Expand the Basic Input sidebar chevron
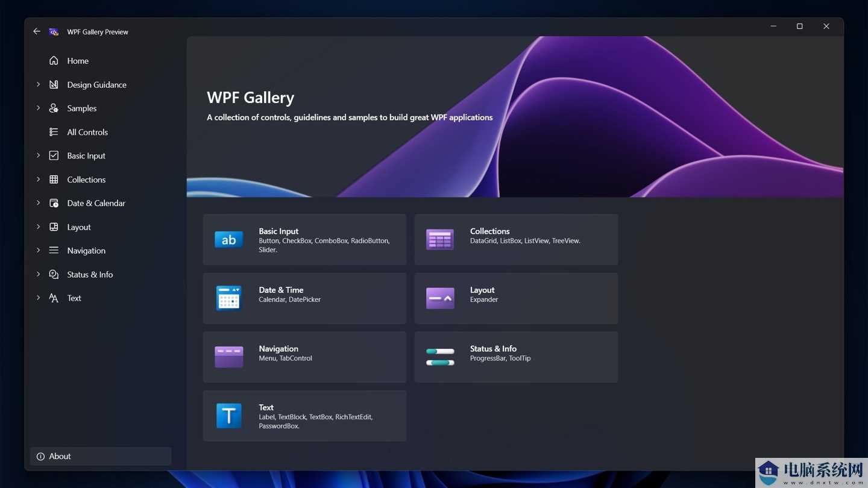 pos(38,155)
